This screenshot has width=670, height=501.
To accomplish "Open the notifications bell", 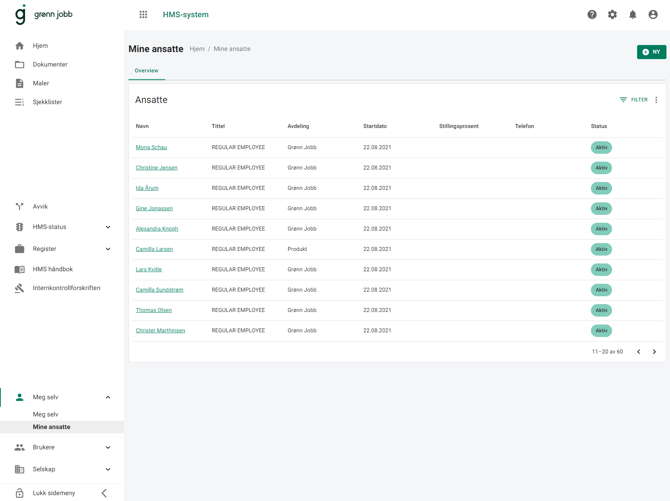I will [632, 15].
